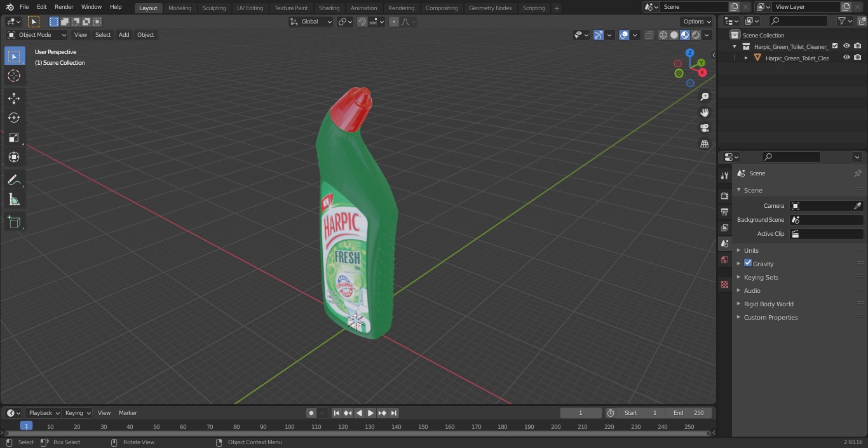
Task: Toggle X-ray mode
Action: tap(649, 35)
